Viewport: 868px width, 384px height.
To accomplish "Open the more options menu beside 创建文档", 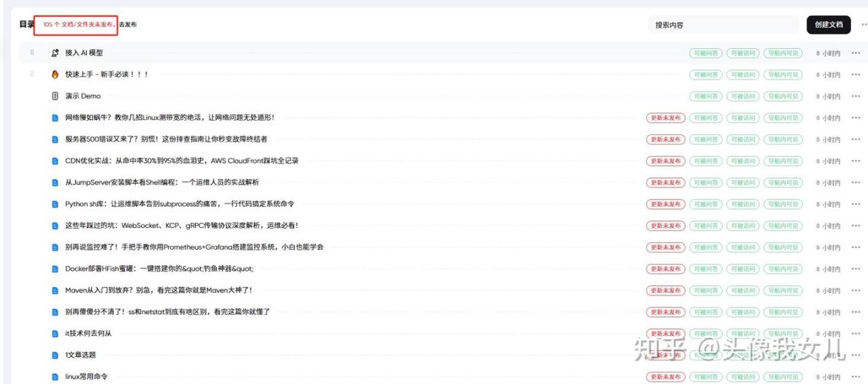I will (x=863, y=24).
